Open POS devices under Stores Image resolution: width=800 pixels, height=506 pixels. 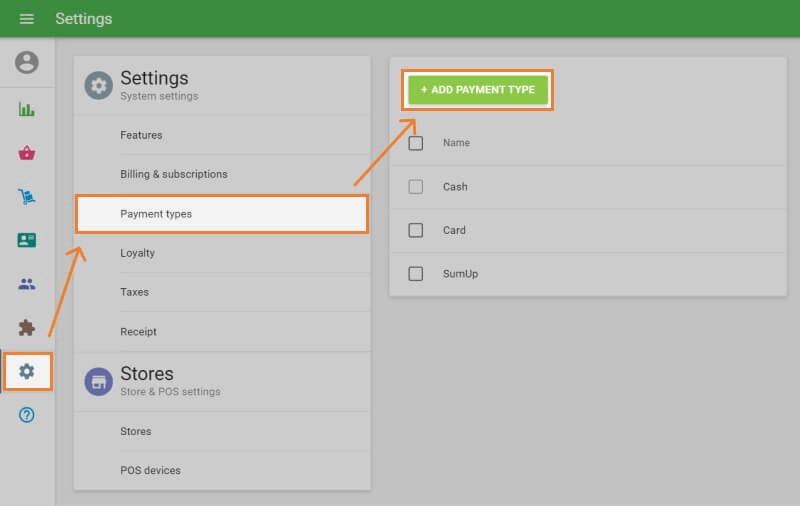pos(150,470)
